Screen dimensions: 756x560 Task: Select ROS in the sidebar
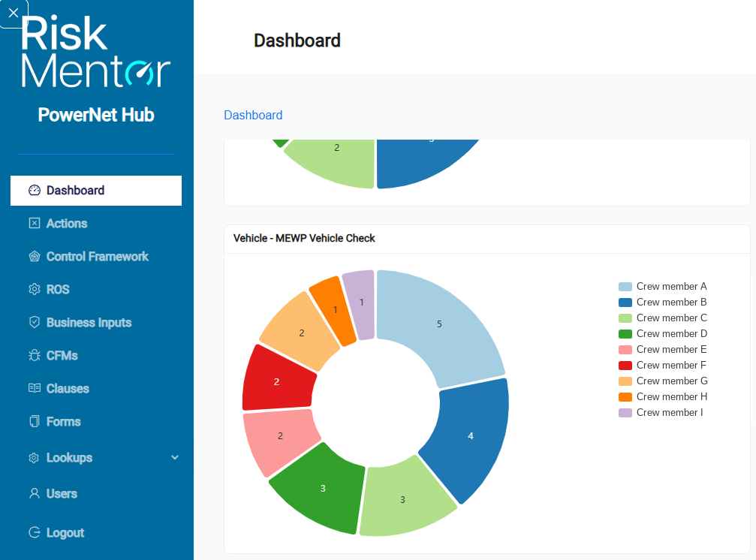[x=58, y=289]
